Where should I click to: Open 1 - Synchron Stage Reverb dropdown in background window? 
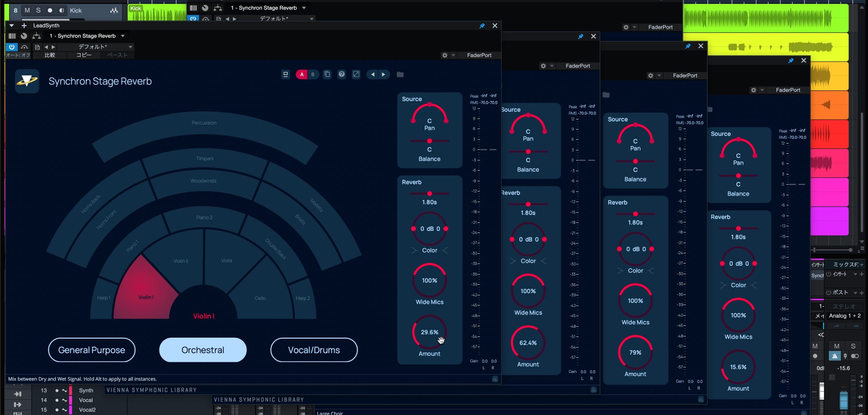click(268, 8)
